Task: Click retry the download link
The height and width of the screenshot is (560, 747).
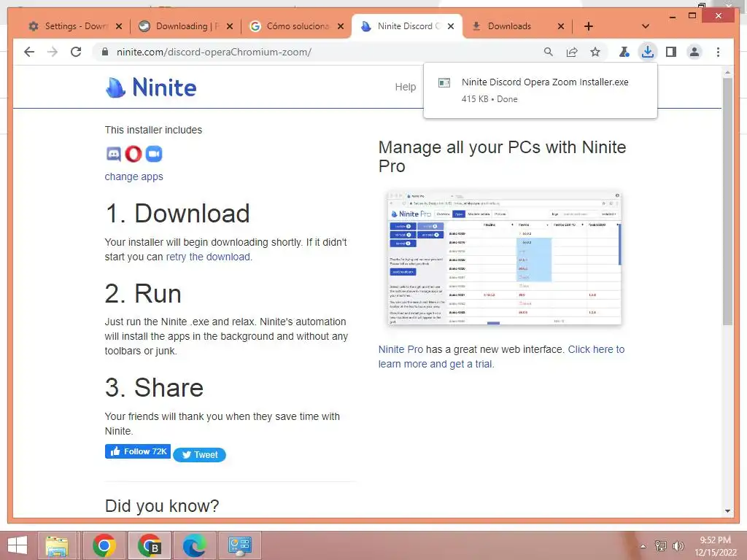Action: (208, 257)
